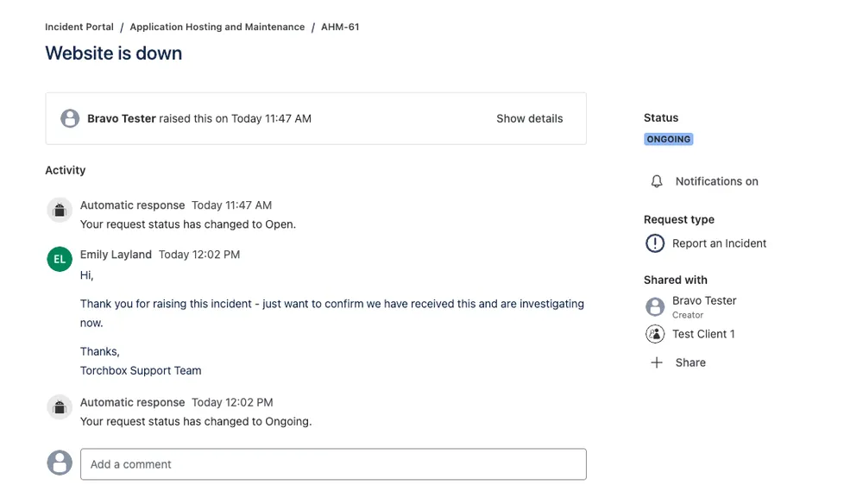Click the Report an Incident exclamation icon
The width and height of the screenshot is (863, 504).
pos(656,243)
